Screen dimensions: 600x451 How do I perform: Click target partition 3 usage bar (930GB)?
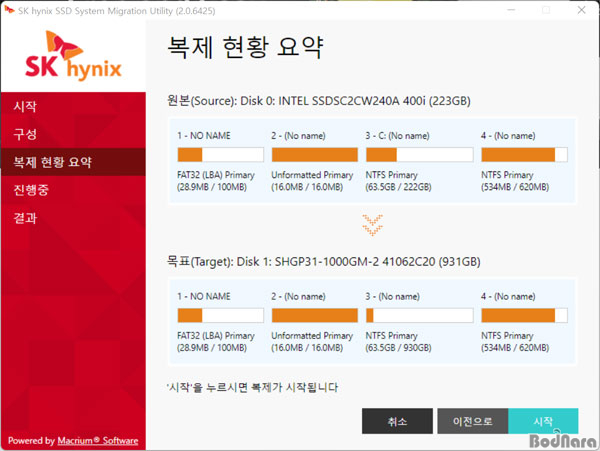coord(419,315)
